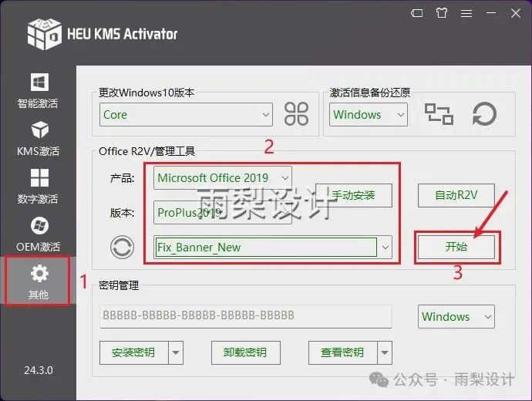Open the ProPlus2019 version dropdown
532x401 pixels.
(x=223, y=213)
